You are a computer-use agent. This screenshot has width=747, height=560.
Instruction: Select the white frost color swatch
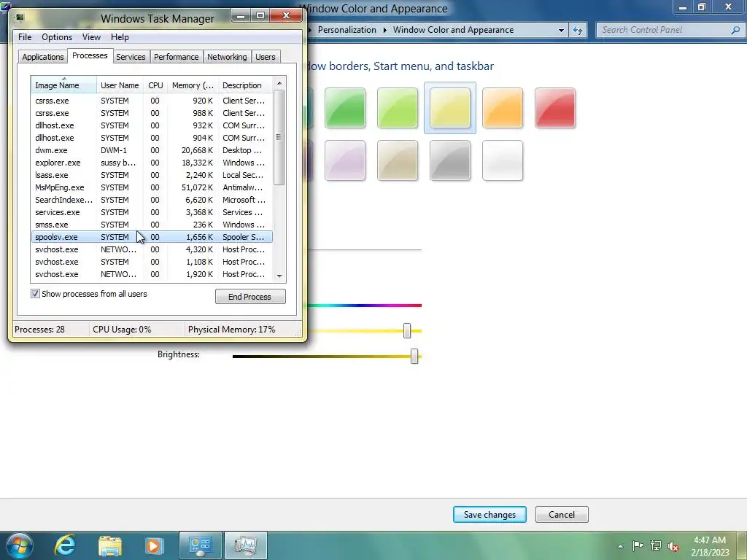503,160
